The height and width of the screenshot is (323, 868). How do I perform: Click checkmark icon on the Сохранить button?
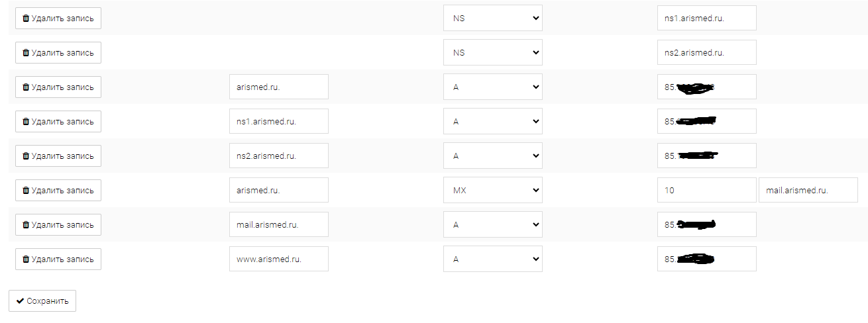tap(20, 301)
